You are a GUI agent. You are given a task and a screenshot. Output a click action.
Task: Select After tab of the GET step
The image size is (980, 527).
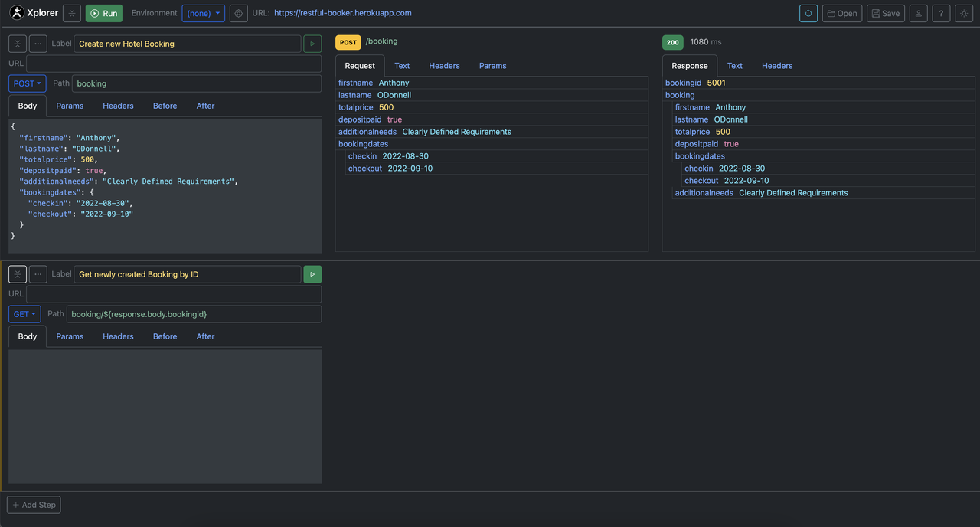click(x=205, y=336)
